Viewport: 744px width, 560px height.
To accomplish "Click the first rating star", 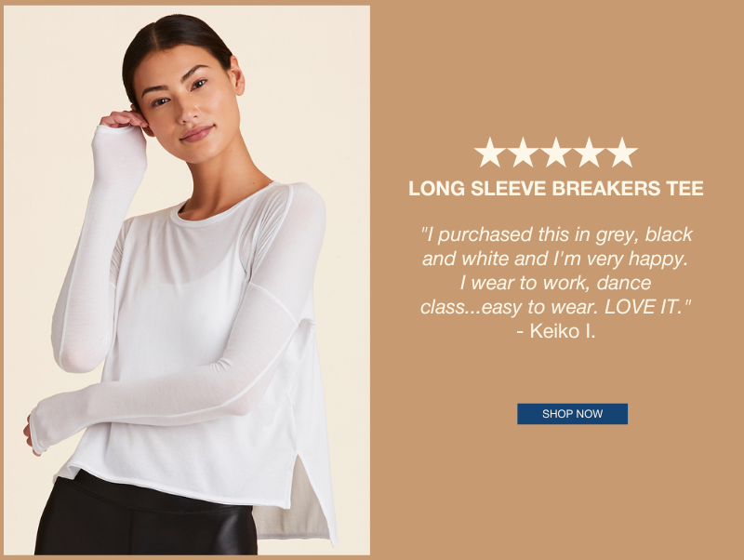I will click(490, 153).
